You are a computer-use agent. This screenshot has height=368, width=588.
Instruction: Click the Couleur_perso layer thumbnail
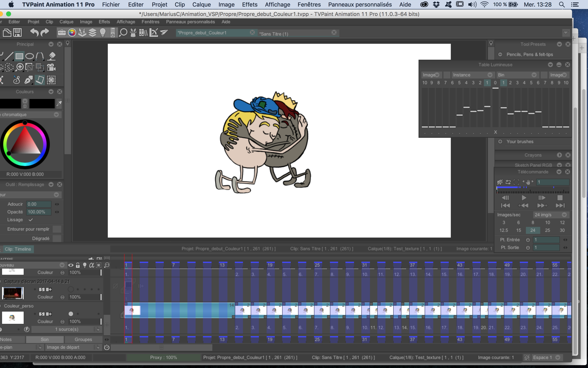tap(13, 317)
